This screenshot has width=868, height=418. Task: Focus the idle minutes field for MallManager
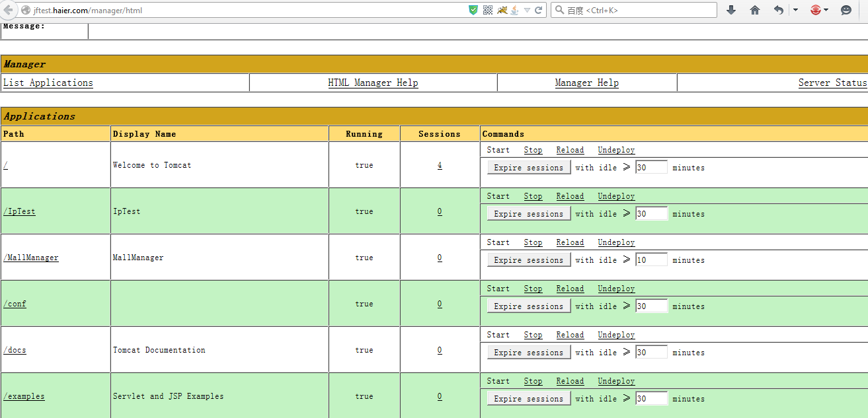tap(651, 260)
